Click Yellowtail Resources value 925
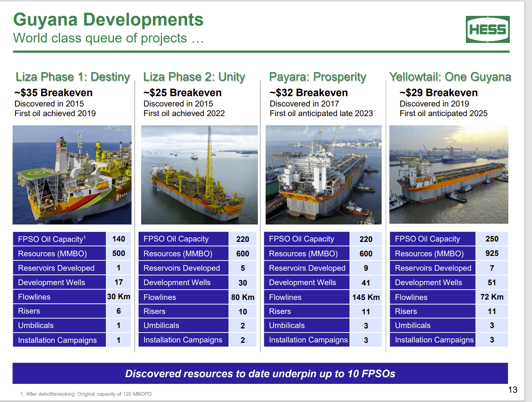 pos(492,253)
